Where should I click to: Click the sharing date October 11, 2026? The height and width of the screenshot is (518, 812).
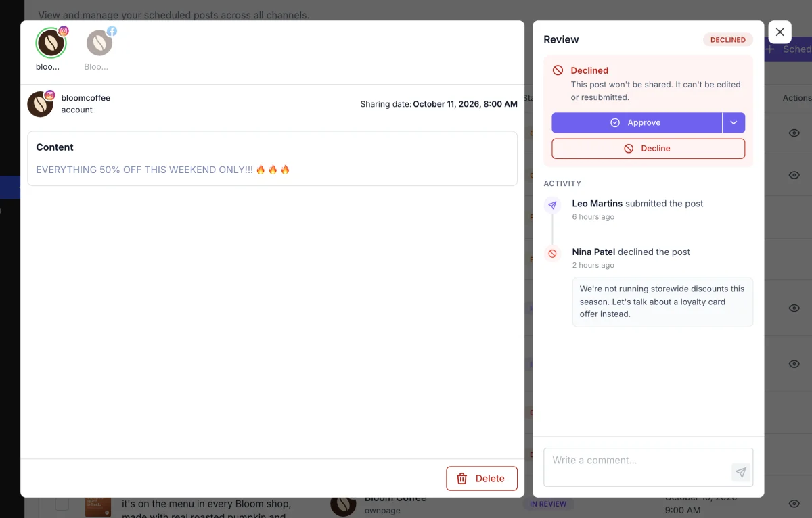465,104
